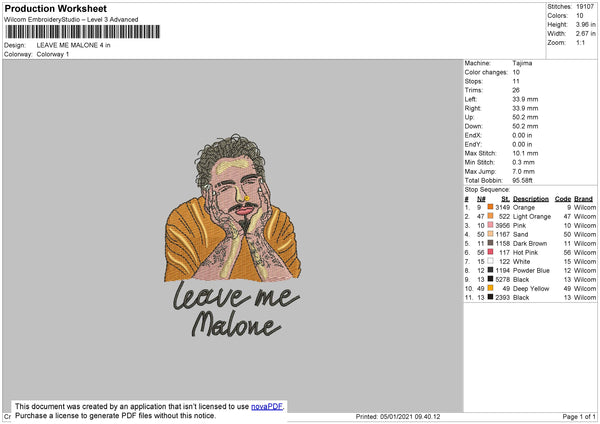Select the Pink color swatch in stop 3

click(x=490, y=225)
